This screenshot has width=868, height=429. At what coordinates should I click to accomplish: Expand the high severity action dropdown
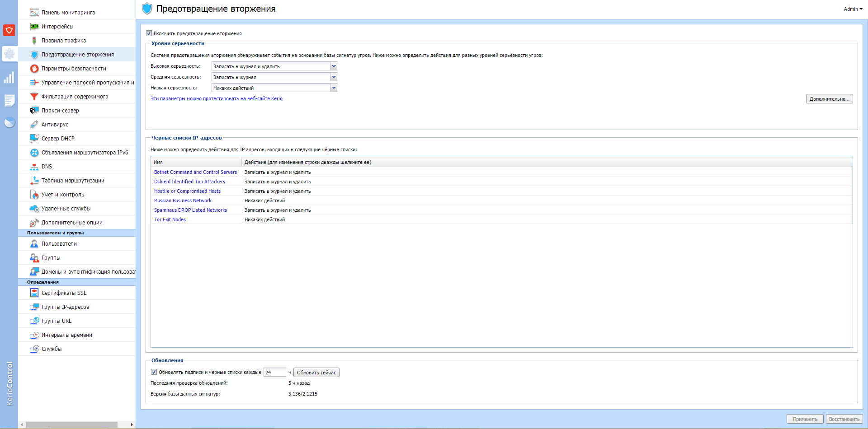click(x=334, y=66)
